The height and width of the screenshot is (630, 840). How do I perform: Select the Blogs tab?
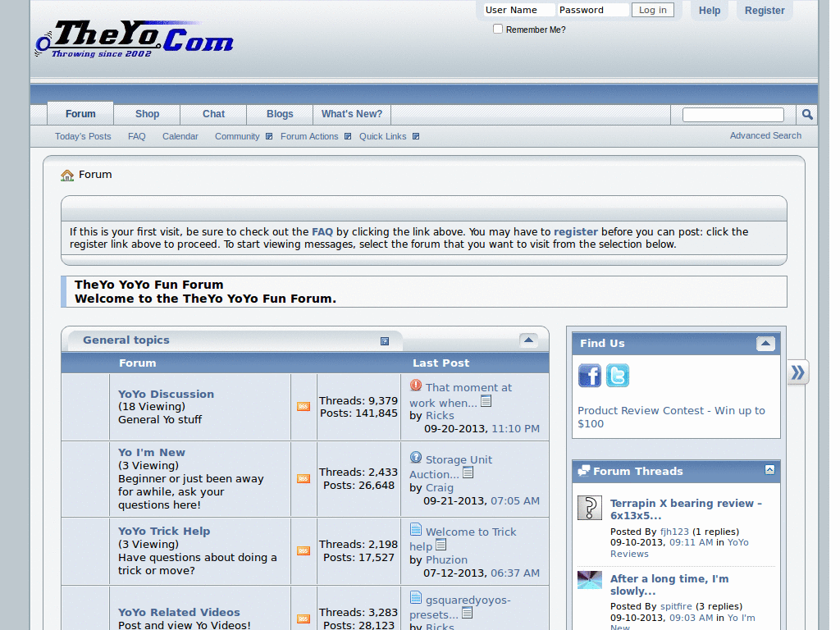280,113
